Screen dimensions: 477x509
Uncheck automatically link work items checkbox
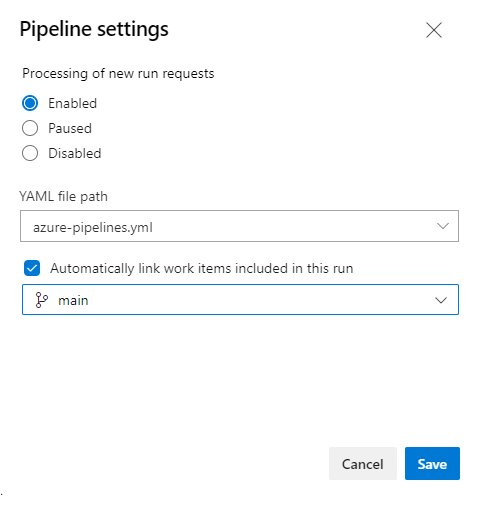pos(32,268)
